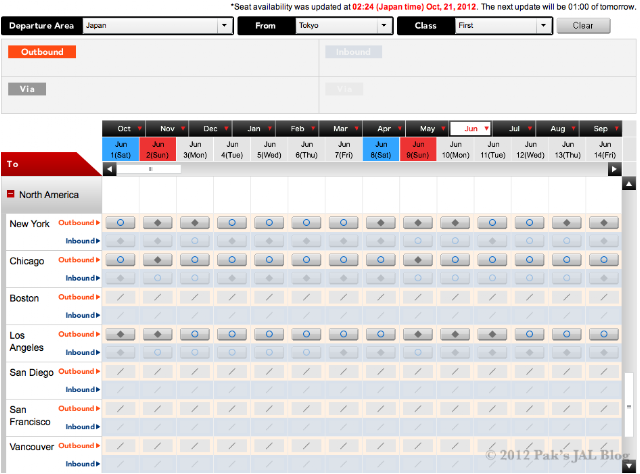The width and height of the screenshot is (640, 474).
Task: Click New York Outbound circle for Jun 7(Fri)
Action: coord(343,223)
